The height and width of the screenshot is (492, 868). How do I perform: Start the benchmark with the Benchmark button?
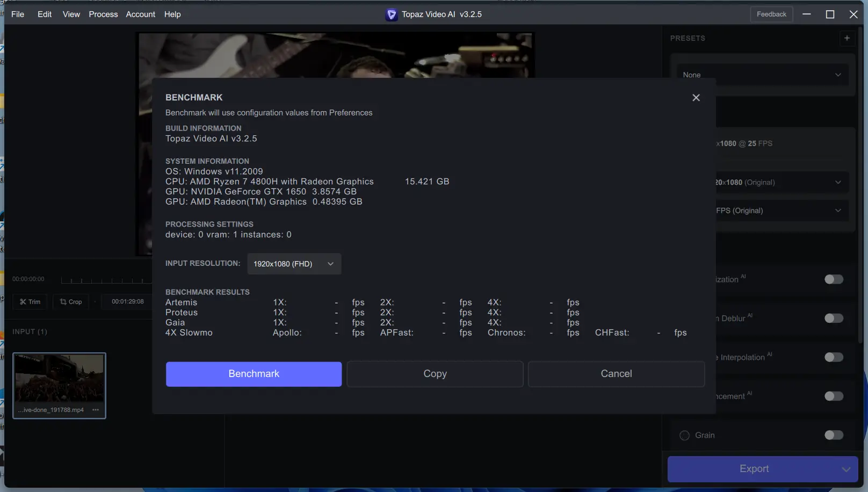coord(254,374)
